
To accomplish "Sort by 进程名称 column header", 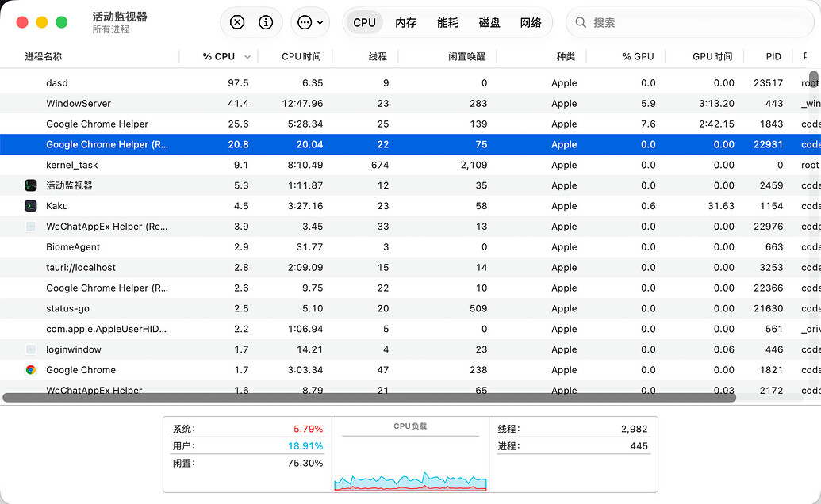I will pyautogui.click(x=44, y=56).
